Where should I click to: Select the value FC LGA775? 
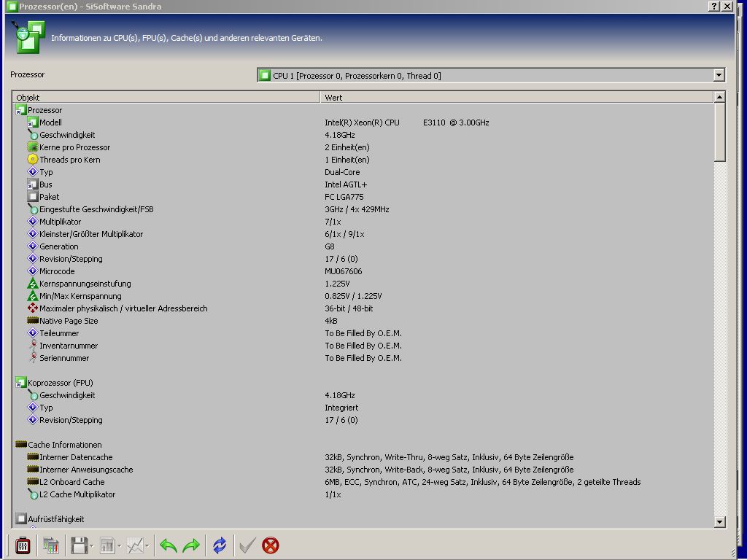pyautogui.click(x=344, y=197)
